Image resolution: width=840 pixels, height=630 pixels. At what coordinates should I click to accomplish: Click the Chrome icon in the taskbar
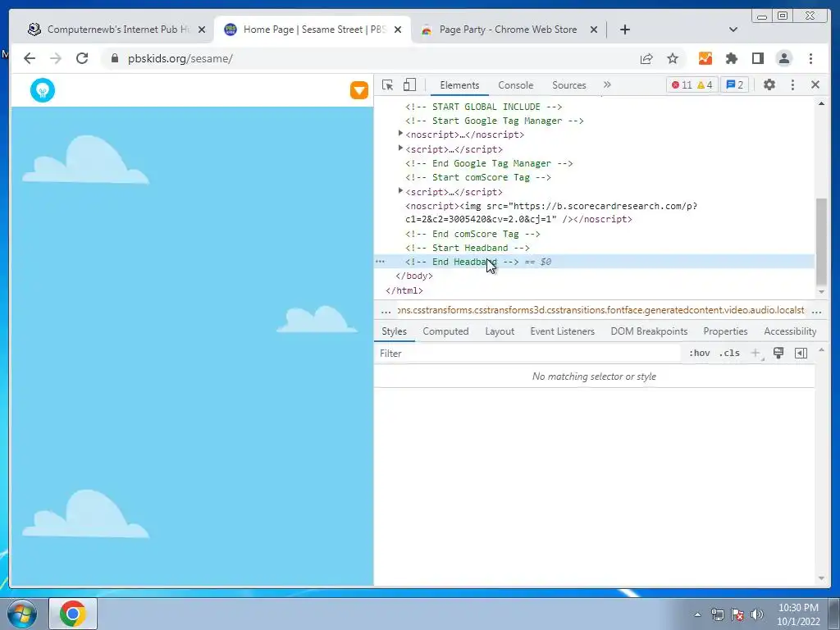tap(73, 614)
